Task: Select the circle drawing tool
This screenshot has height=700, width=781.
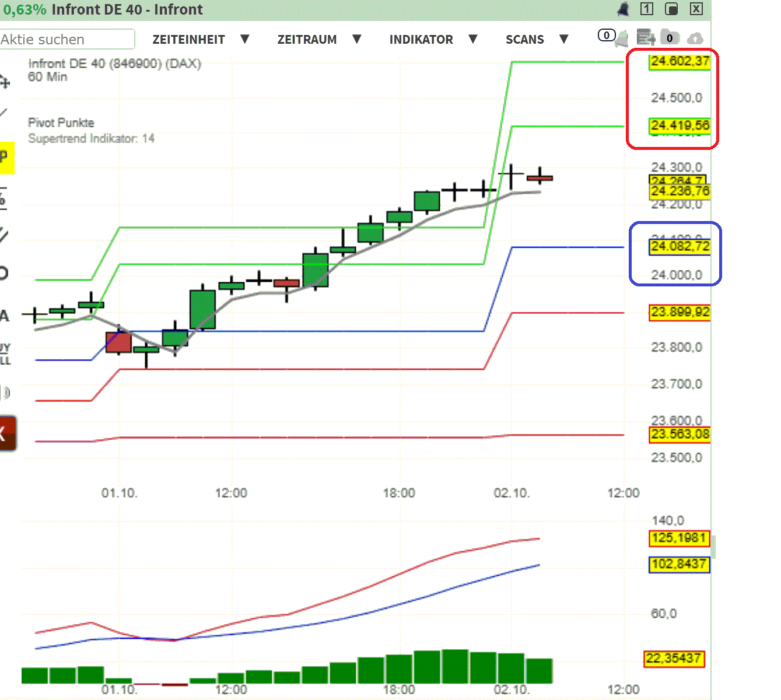Action: click(5, 272)
